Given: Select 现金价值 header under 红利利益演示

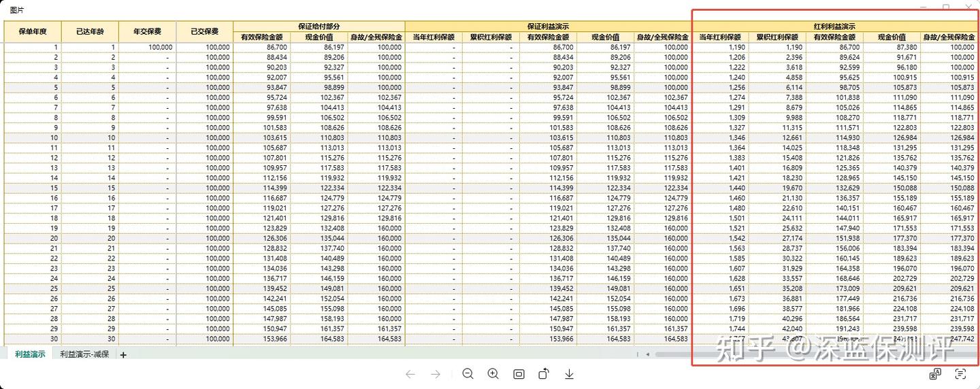Looking at the screenshot, I should [892, 37].
